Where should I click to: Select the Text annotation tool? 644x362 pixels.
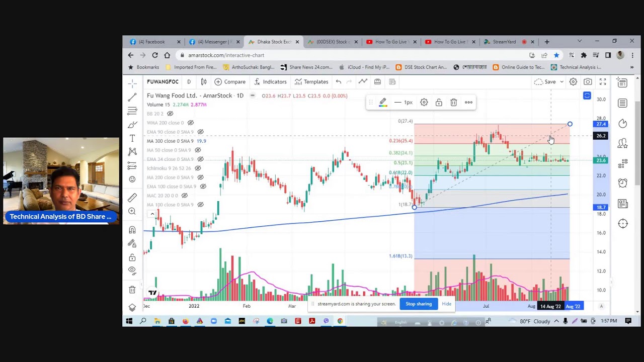[x=132, y=138]
